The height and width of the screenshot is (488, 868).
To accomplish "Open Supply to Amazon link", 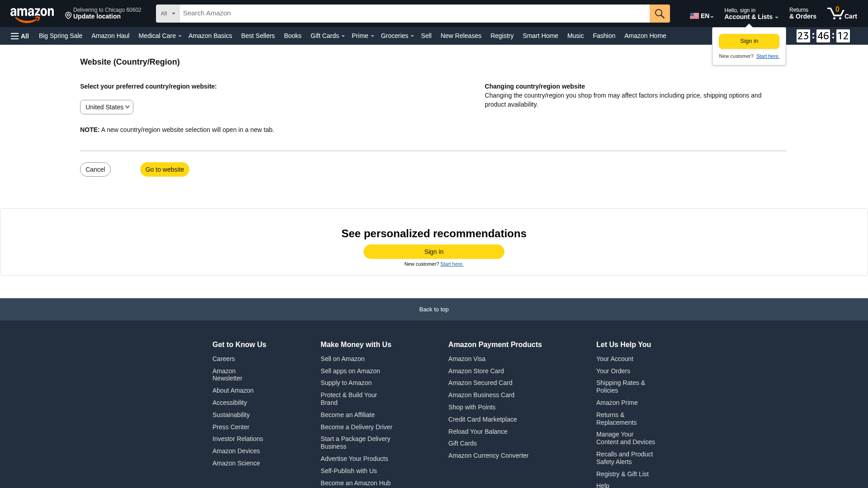I will click(x=346, y=383).
